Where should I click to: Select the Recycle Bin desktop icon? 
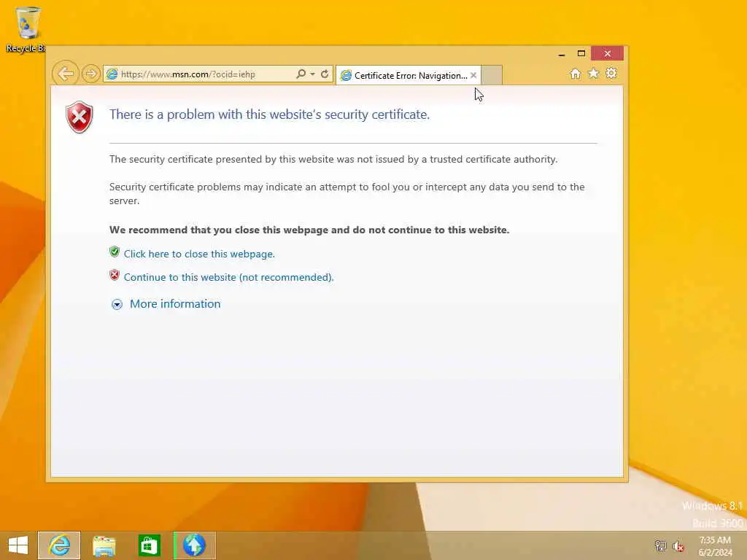[x=26, y=29]
